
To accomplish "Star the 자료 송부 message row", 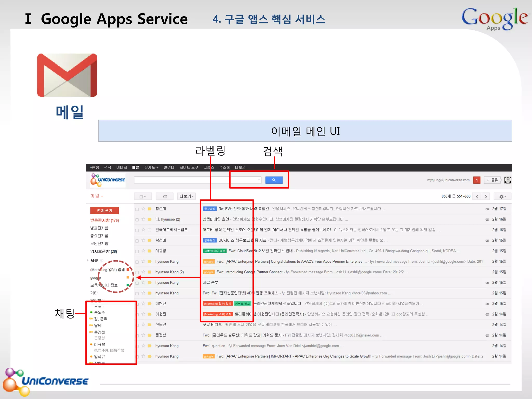I will [143, 282].
